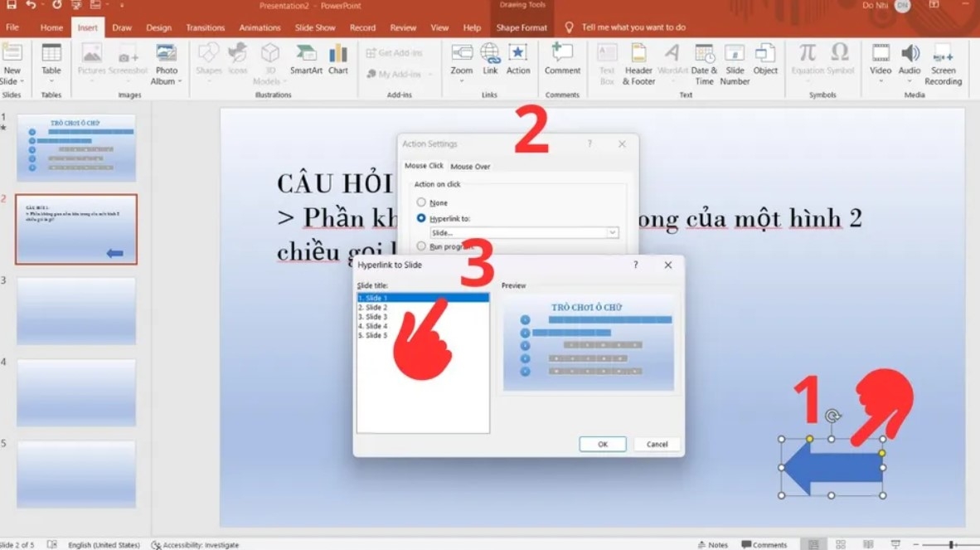Add a Comment from the ribbon

562,60
